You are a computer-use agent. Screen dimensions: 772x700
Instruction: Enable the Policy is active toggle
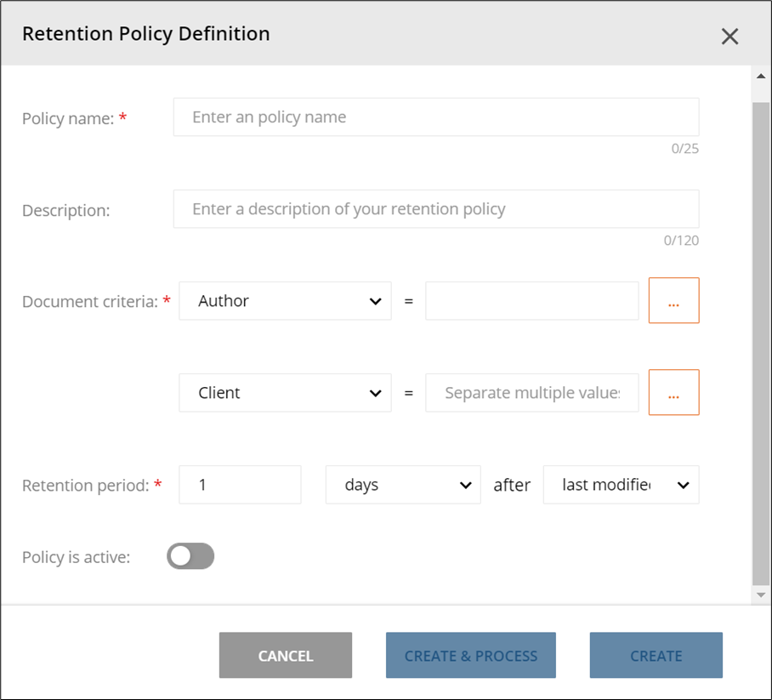[190, 557]
